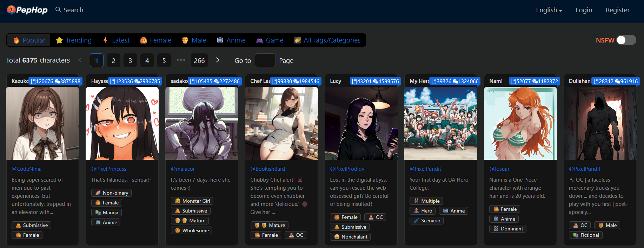Click Kazuko chat count badge 3875898
The image size is (644, 248).
coord(68,81)
